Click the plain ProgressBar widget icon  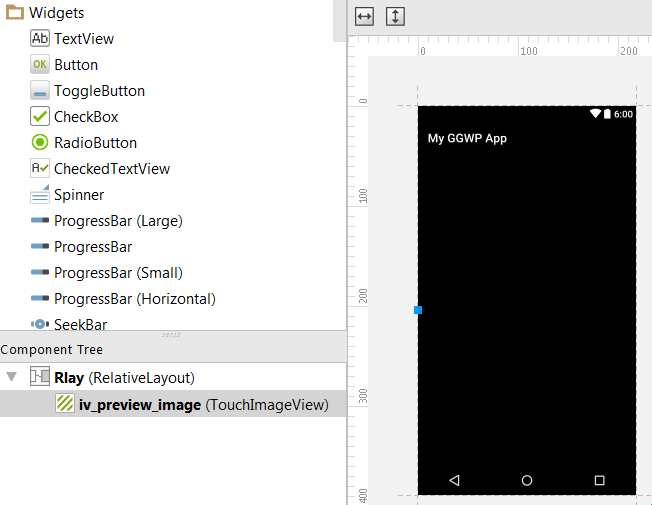[40, 246]
